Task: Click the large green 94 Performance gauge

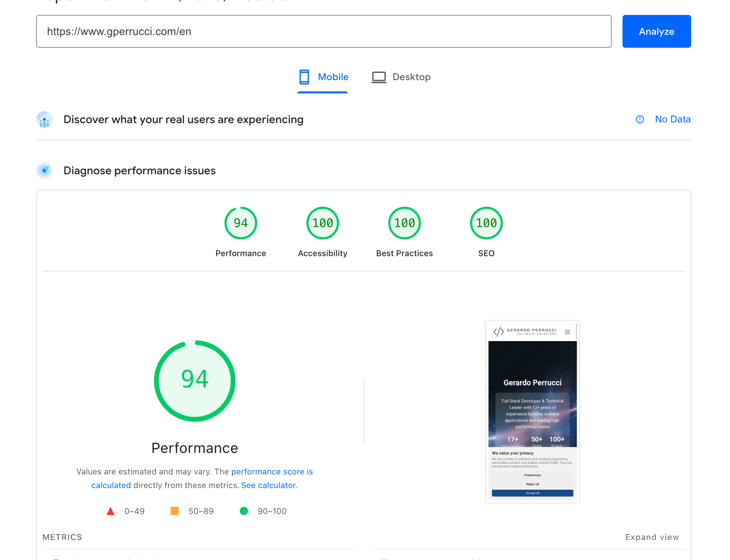Action: pos(194,381)
